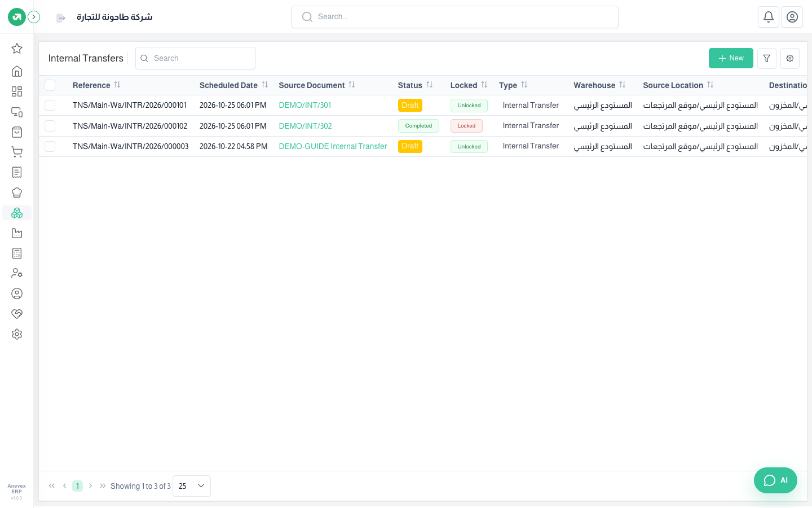Open table column settings gear icon
The height and width of the screenshot is (508, 812).
[790, 58]
